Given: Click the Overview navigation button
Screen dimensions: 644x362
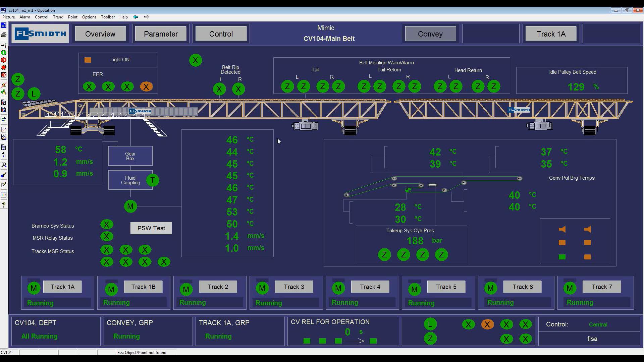Looking at the screenshot, I should click(100, 34).
